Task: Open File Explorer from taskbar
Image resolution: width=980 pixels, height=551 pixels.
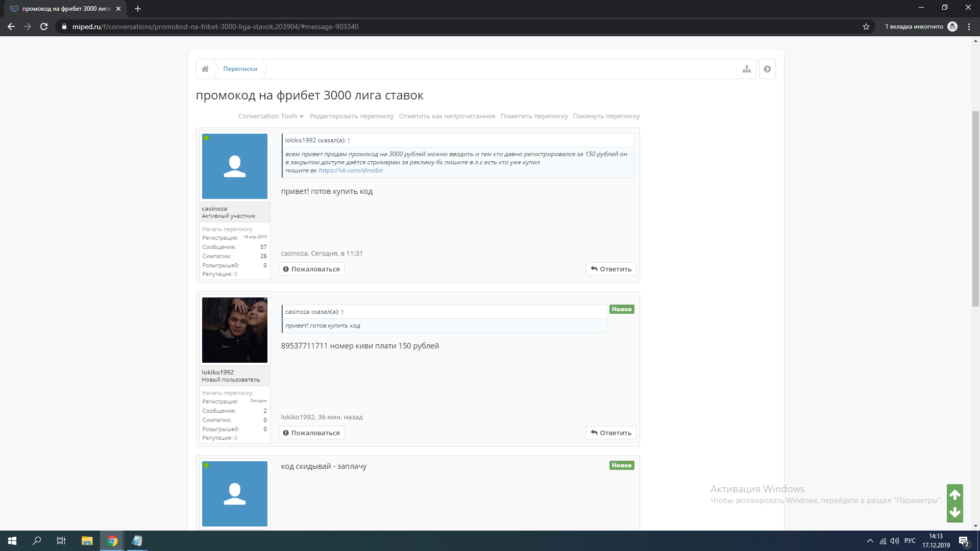Action: [87, 541]
